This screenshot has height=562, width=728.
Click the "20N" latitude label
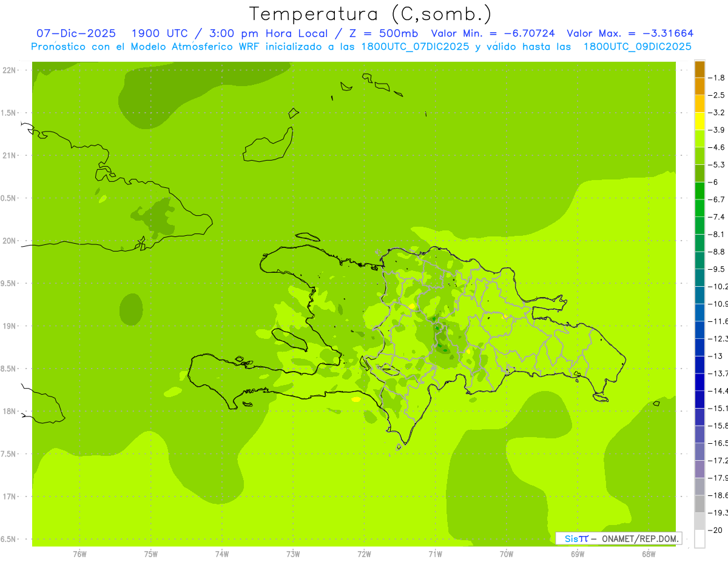tap(8, 241)
